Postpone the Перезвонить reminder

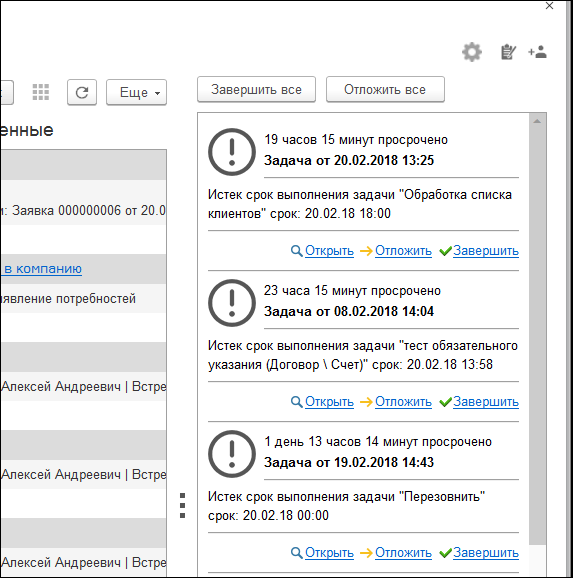[x=403, y=553]
